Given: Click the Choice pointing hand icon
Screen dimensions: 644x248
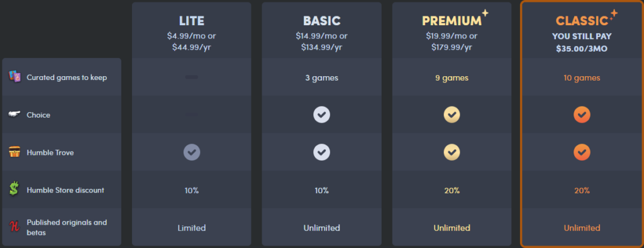Looking at the screenshot, I should click(14, 115).
